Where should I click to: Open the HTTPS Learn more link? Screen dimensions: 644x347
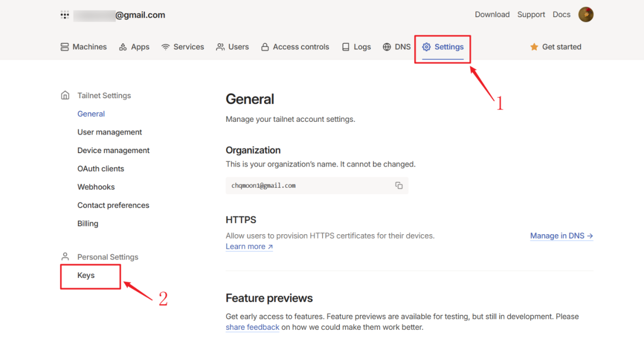[249, 246]
